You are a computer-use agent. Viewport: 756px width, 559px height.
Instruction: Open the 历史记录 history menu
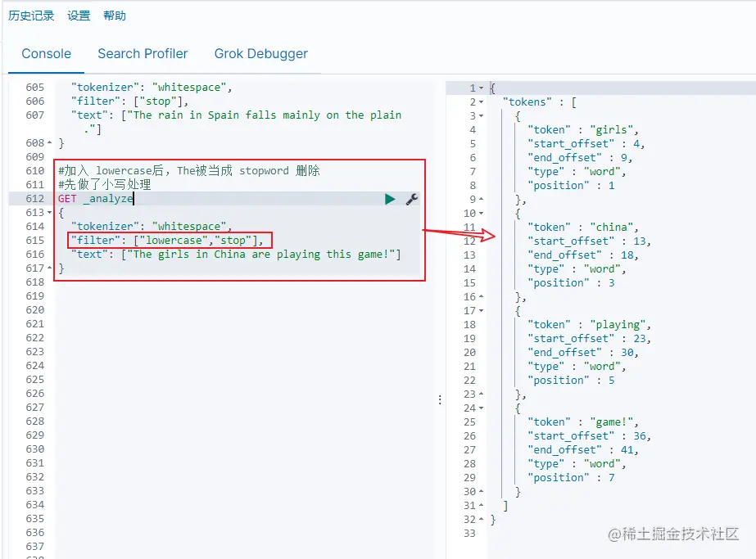coord(31,16)
